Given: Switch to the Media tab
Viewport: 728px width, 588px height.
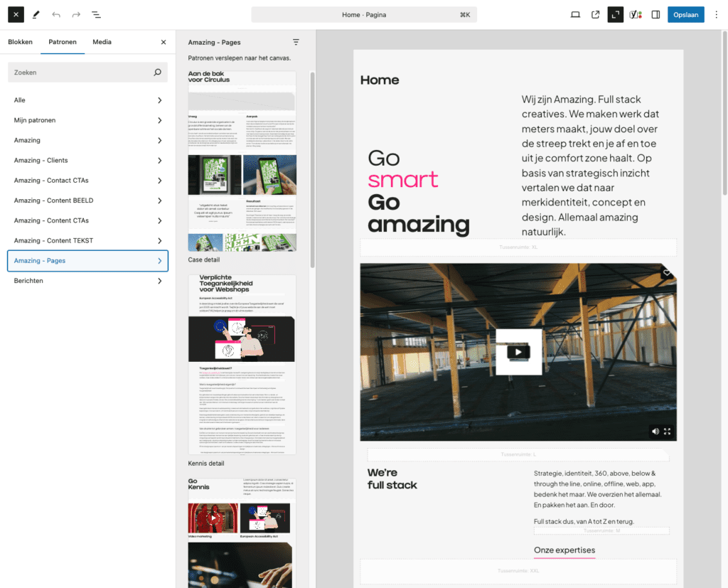Looking at the screenshot, I should click(102, 42).
